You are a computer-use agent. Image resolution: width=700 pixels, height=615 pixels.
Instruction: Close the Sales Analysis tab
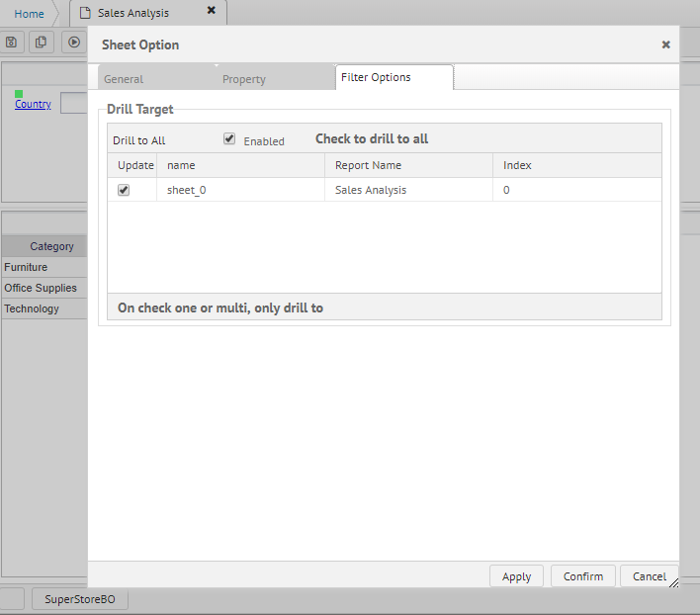211,11
